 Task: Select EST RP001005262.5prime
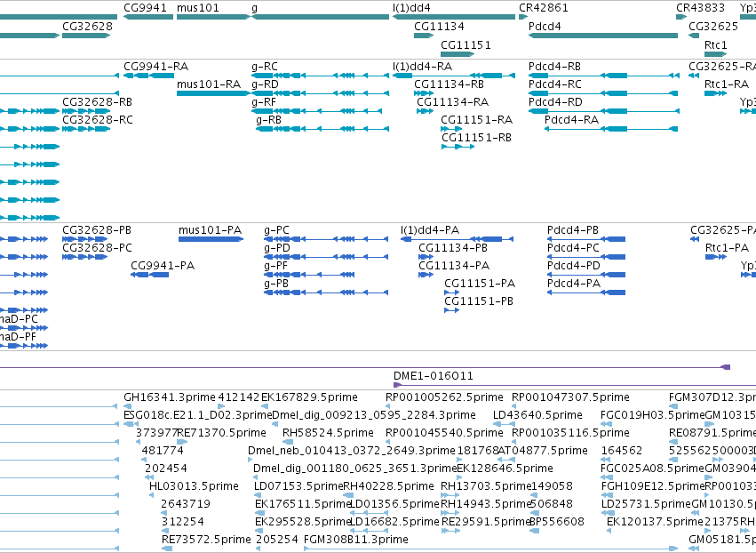(444, 397)
